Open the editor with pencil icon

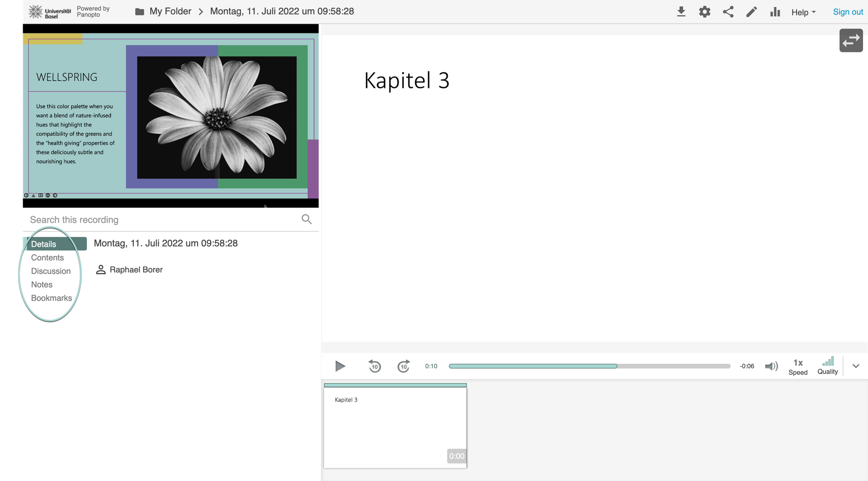pos(751,12)
